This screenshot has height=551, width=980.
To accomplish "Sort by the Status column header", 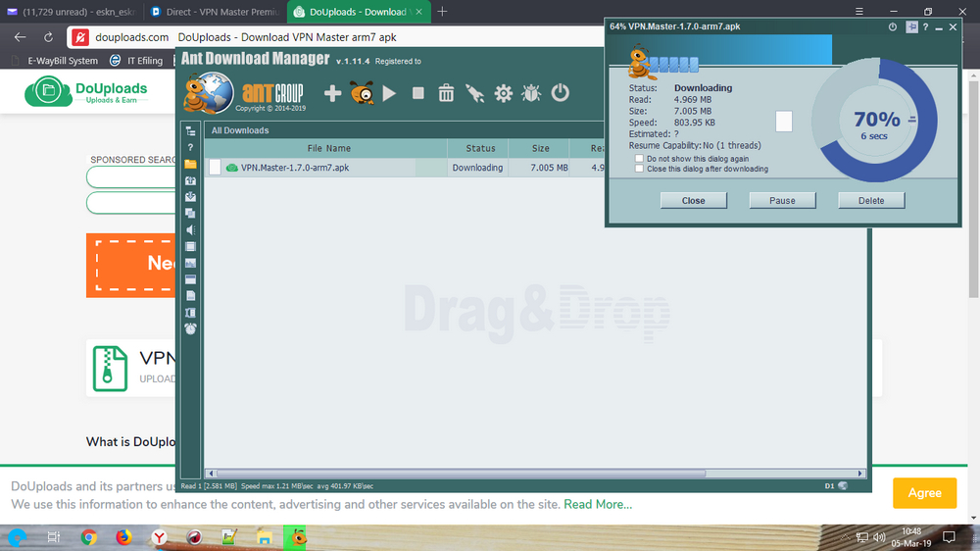I will pyautogui.click(x=480, y=148).
